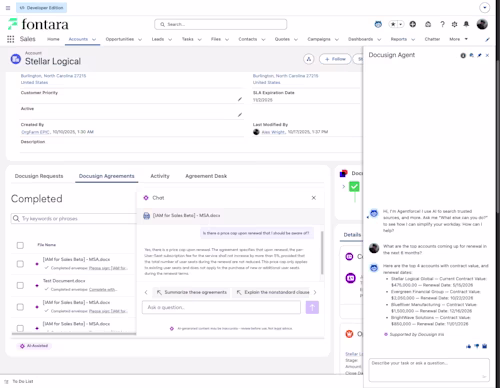Click the Describe your task input

tap(429, 370)
